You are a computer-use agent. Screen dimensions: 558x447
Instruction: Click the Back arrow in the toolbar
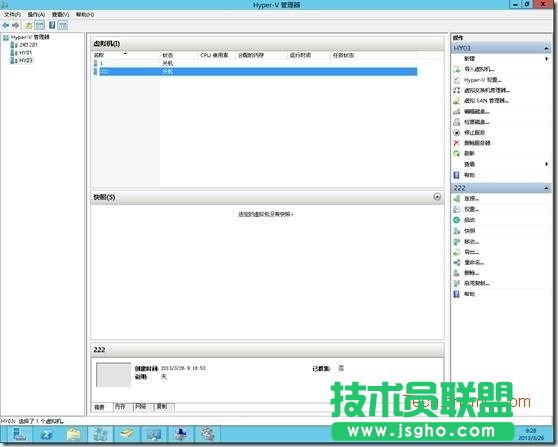pyautogui.click(x=6, y=25)
